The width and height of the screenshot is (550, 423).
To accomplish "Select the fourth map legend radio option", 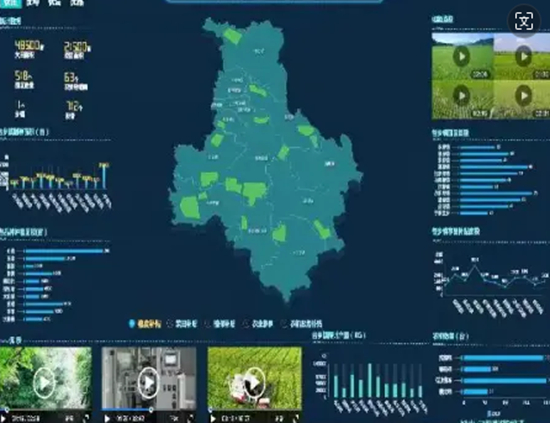I will (x=247, y=324).
